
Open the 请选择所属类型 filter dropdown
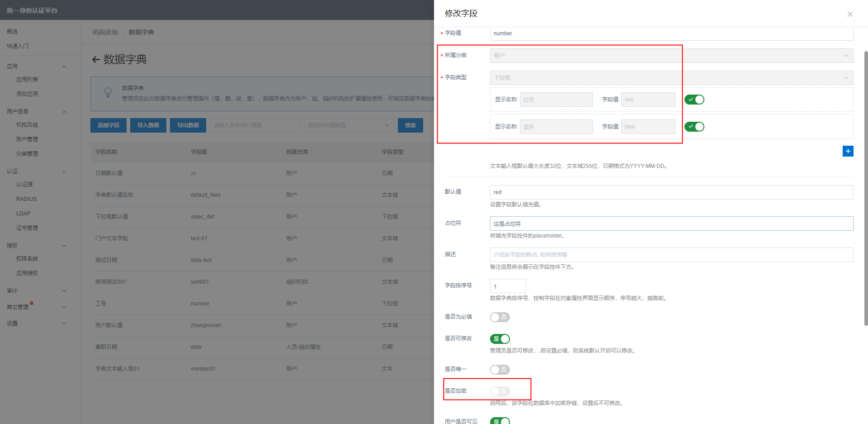point(349,125)
